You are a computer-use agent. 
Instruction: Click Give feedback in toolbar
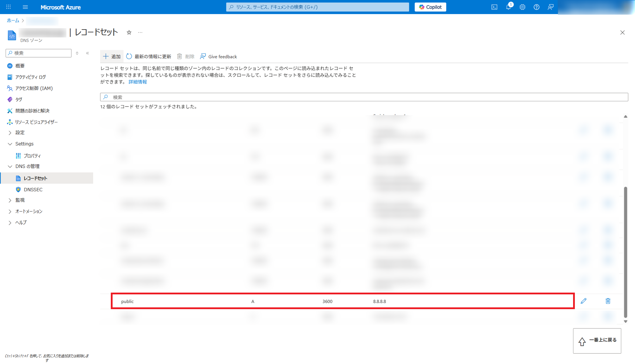click(x=218, y=57)
